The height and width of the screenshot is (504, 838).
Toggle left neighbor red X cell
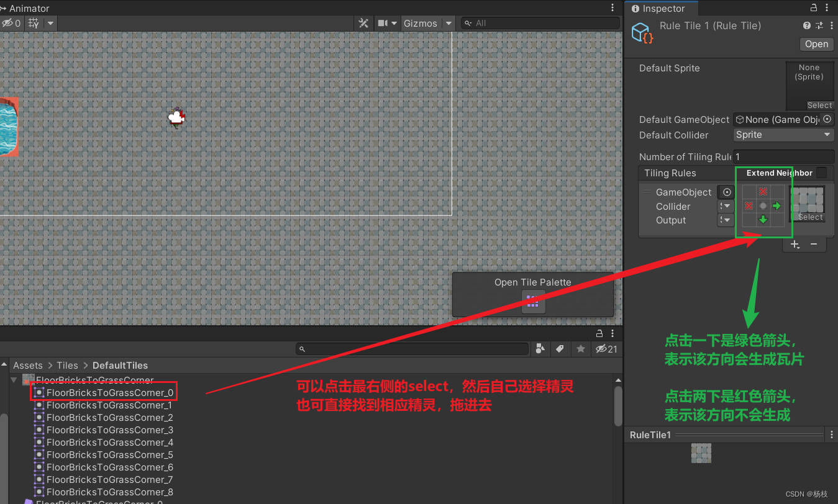point(750,205)
